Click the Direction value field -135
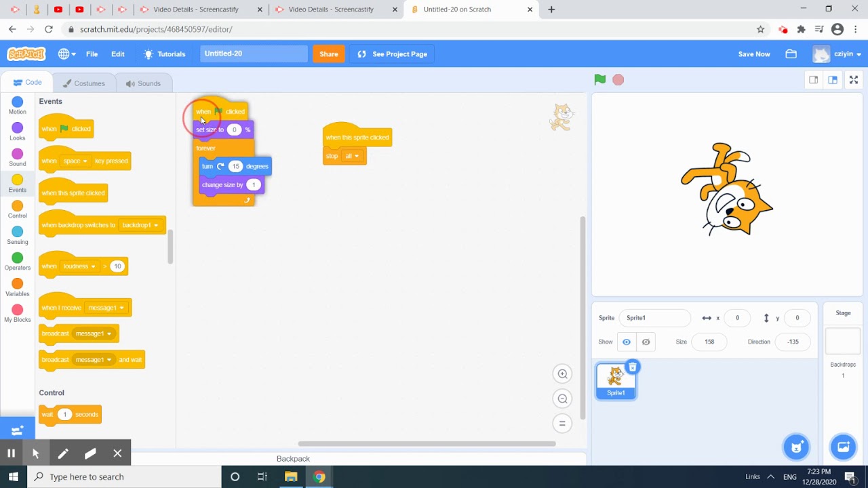The width and height of the screenshot is (868, 488). click(x=793, y=342)
